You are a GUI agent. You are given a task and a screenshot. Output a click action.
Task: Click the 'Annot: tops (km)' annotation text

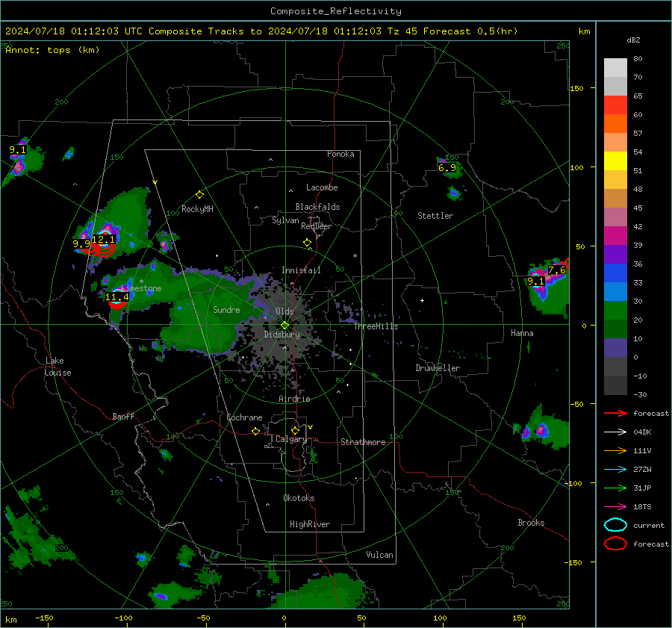click(52, 50)
